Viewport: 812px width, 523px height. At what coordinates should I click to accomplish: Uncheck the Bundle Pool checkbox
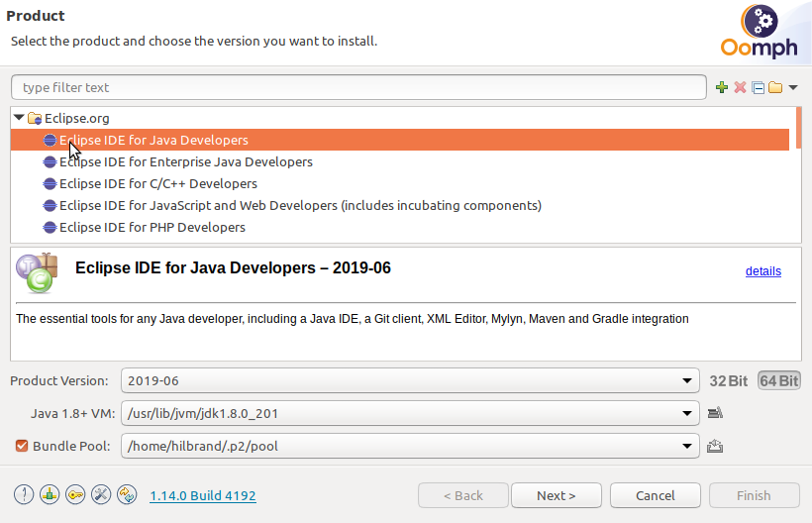click(x=21, y=446)
